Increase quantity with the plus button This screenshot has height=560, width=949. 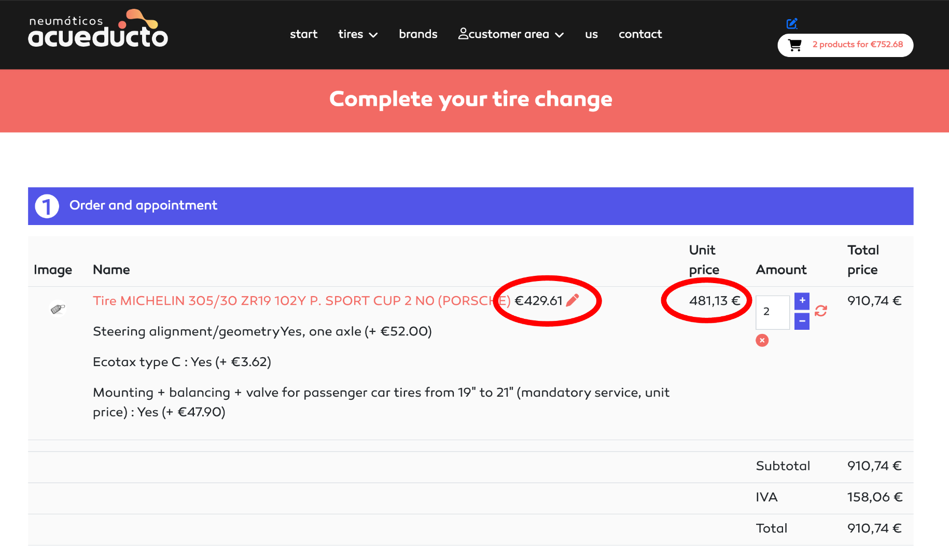(802, 301)
